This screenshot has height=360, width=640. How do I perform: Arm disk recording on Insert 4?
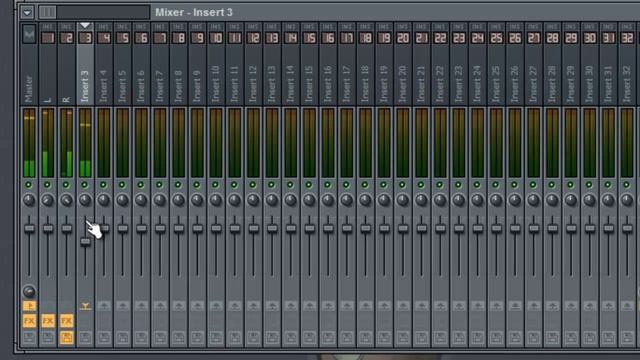point(104,337)
